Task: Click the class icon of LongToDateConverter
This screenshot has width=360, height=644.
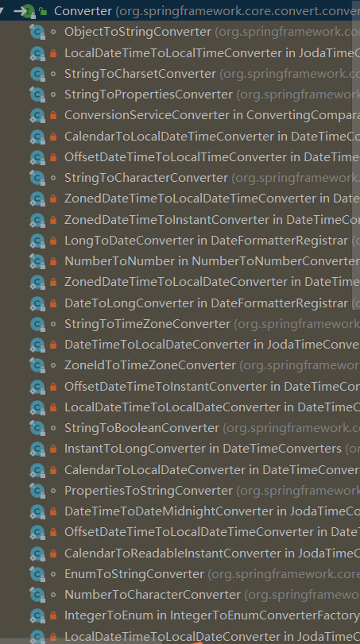Action: pyautogui.click(x=37, y=241)
